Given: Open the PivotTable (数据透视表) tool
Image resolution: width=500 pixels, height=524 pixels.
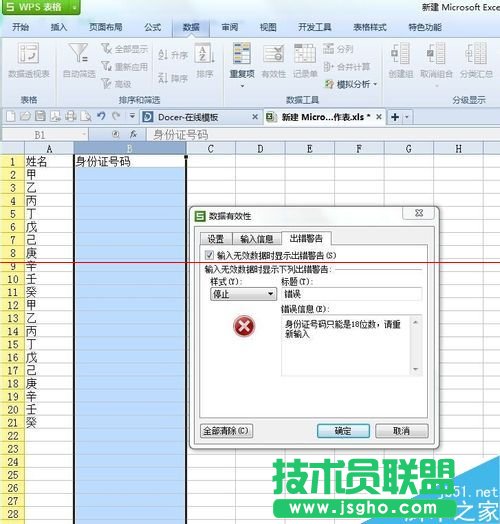Looking at the screenshot, I should tap(29, 60).
